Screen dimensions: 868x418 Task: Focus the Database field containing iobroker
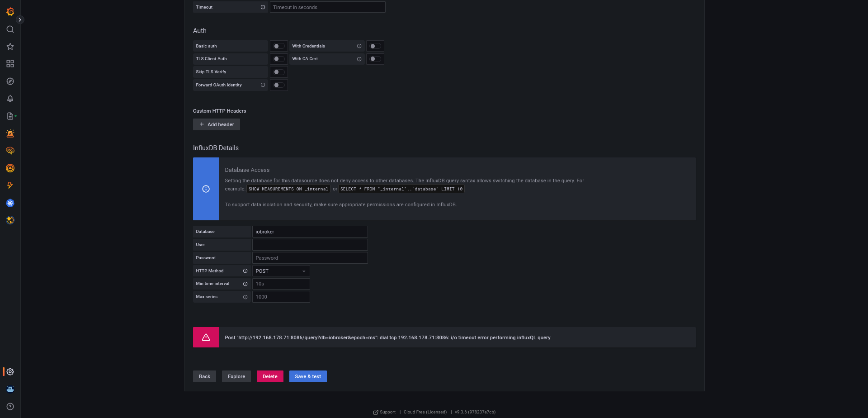point(310,232)
